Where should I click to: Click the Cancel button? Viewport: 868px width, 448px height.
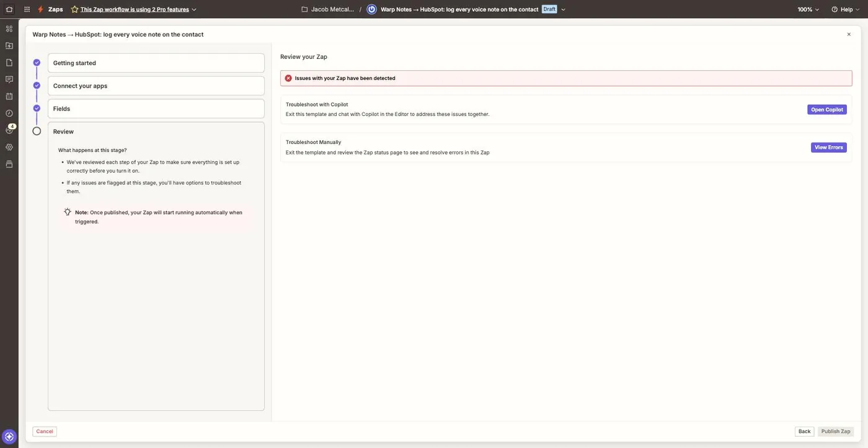(x=45, y=431)
